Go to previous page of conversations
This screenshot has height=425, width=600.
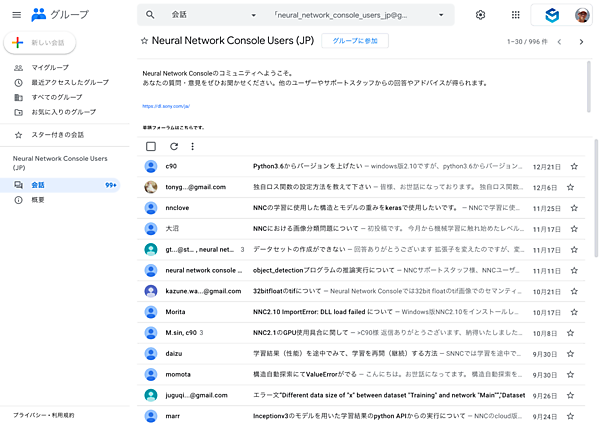coord(559,42)
